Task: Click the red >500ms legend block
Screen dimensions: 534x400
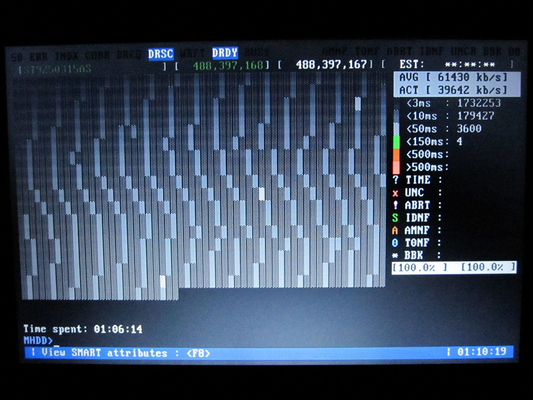Action: [x=396, y=167]
